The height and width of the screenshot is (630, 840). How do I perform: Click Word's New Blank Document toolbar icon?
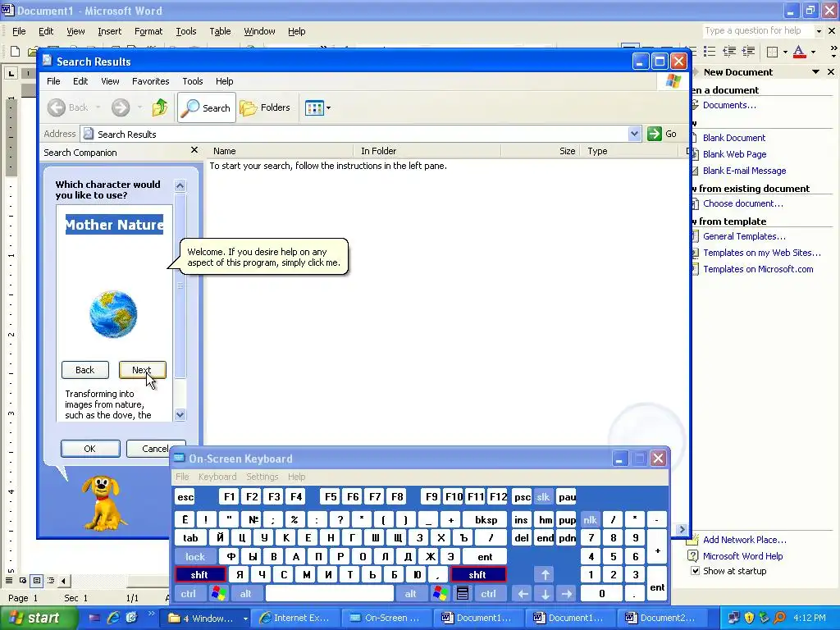pyautogui.click(x=16, y=52)
